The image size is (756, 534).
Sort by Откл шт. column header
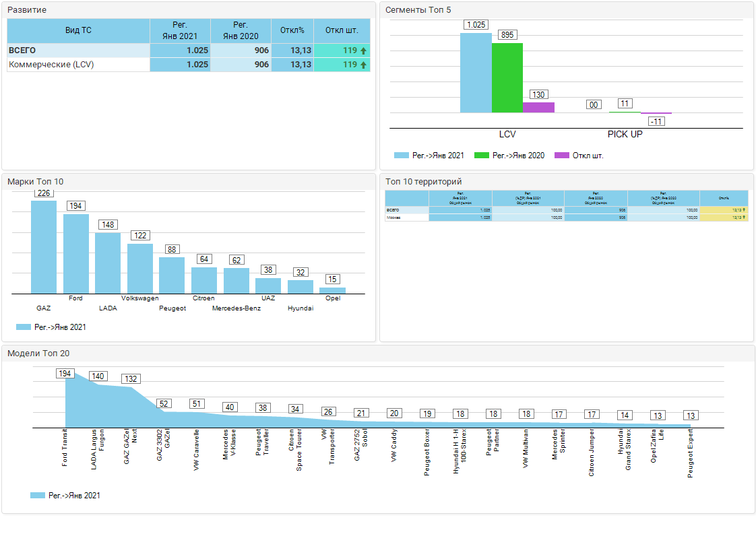(x=342, y=30)
